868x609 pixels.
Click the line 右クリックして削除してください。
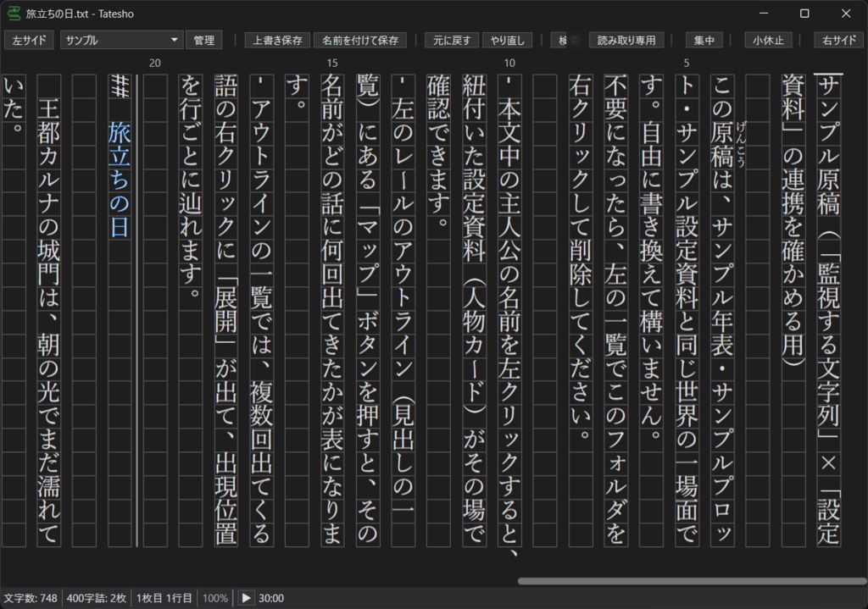tap(580, 257)
